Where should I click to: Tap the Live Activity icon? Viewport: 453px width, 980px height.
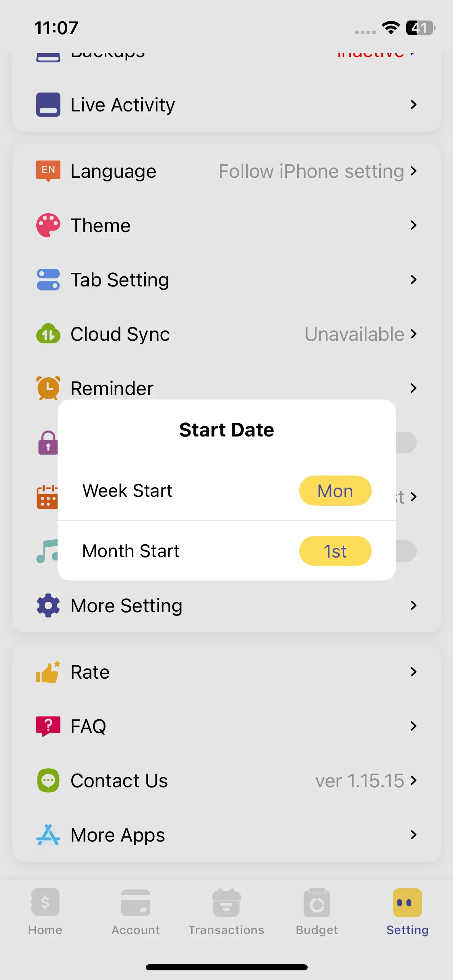click(48, 105)
